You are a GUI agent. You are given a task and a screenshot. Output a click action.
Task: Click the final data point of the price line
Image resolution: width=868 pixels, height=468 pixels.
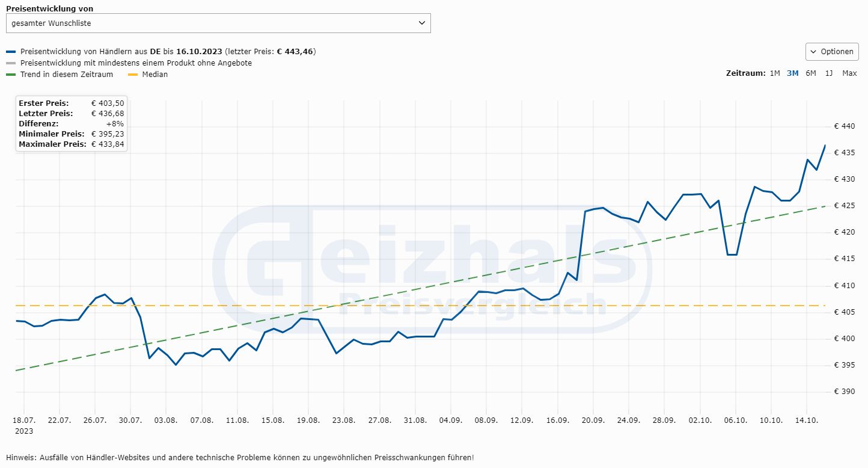tap(825, 146)
